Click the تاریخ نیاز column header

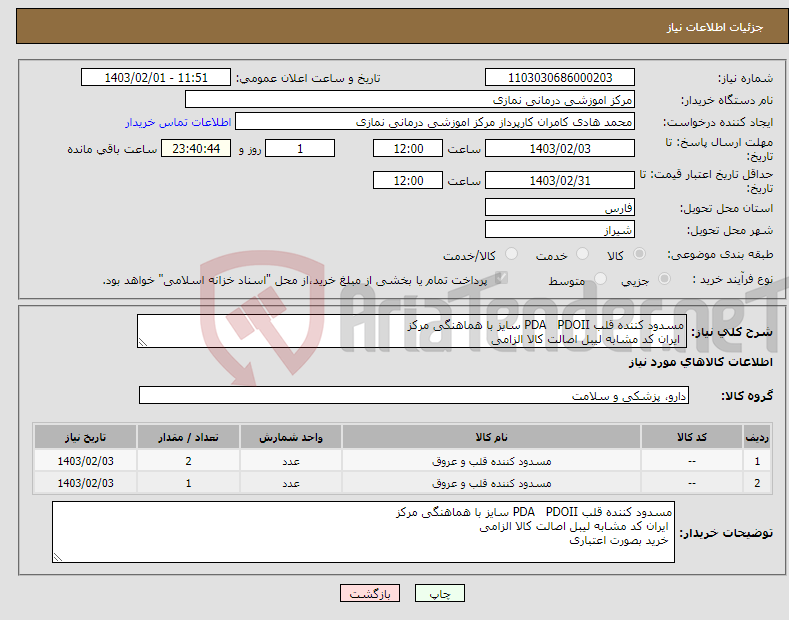click(x=86, y=437)
